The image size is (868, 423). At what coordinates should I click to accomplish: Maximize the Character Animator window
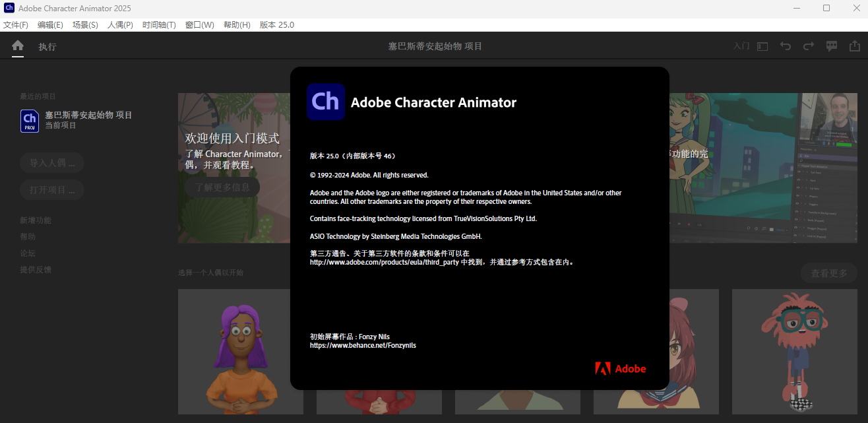(x=826, y=8)
